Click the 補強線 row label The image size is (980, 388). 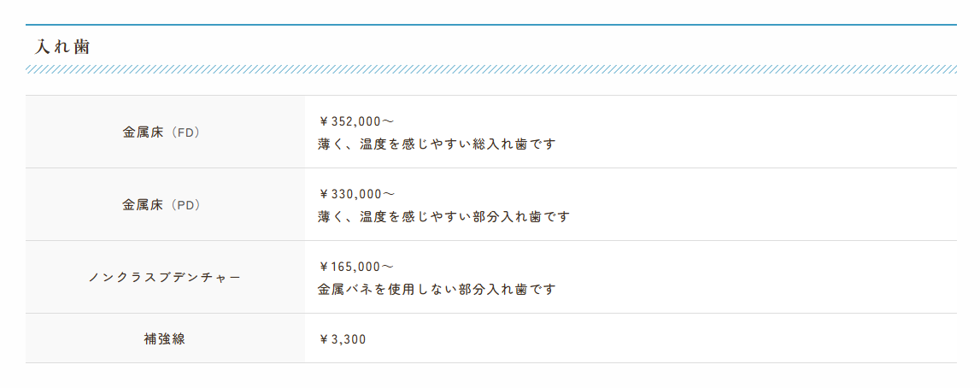click(165, 338)
